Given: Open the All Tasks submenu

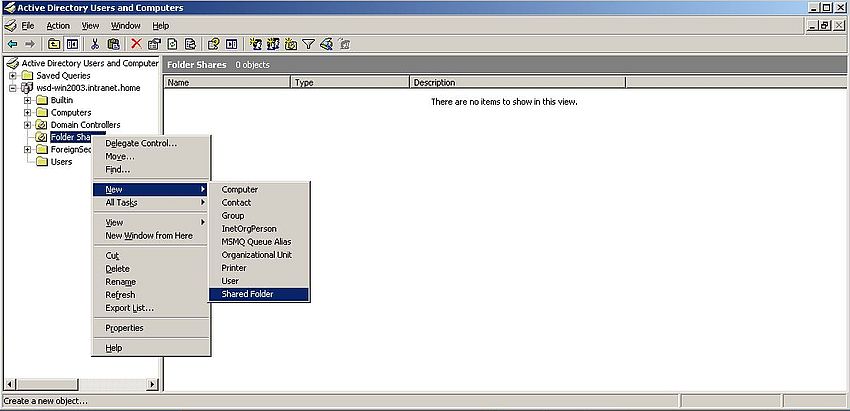Looking at the screenshot, I should coord(122,202).
